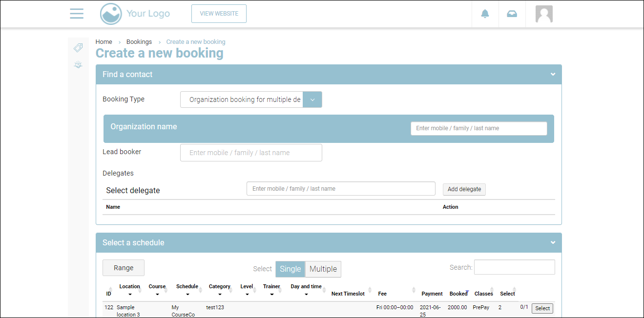Click the Your Logo image
Viewport: 644px width, 318px height.
pyautogui.click(x=135, y=14)
